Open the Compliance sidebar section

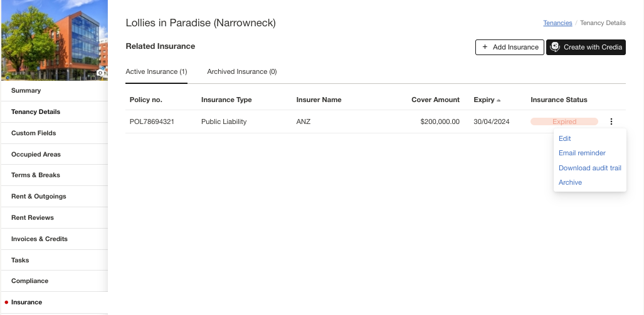tap(29, 281)
